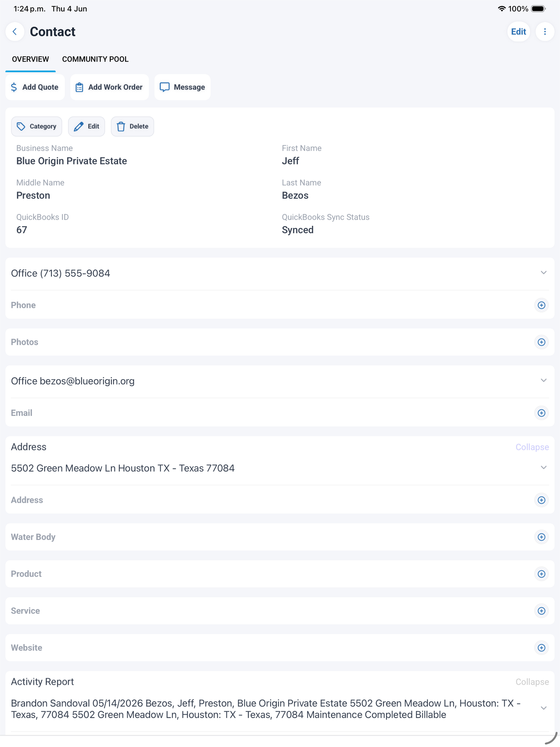
Task: Add Photos with the plus icon
Action: [542, 342]
